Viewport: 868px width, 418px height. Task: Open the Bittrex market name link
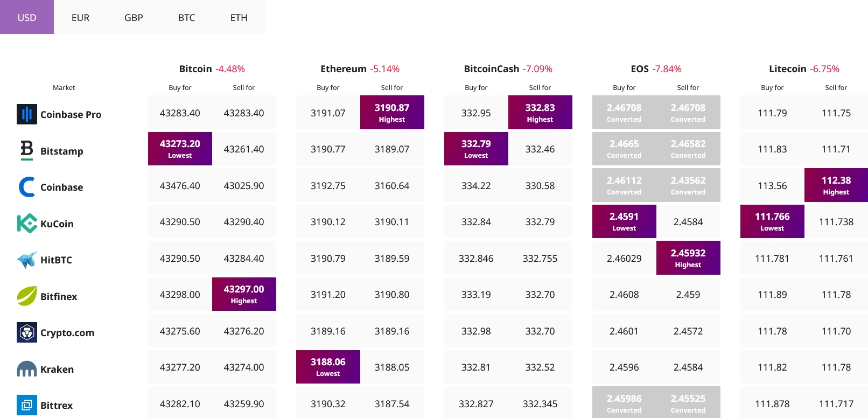tap(57, 405)
